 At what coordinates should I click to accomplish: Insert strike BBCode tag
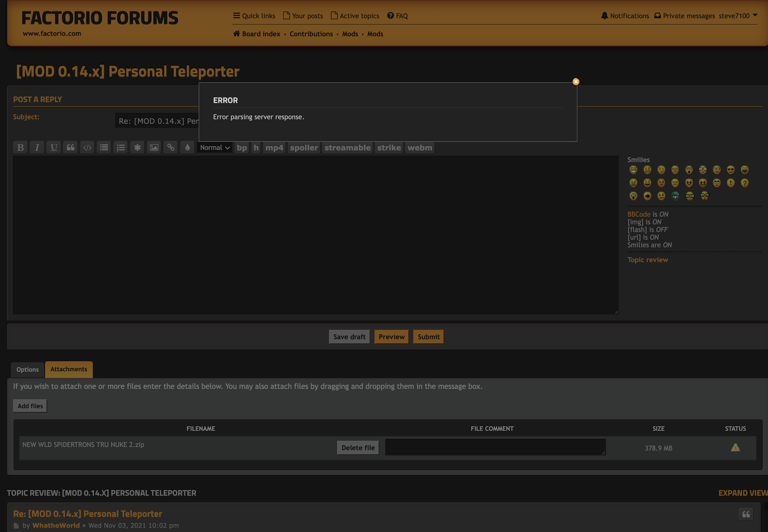point(389,148)
